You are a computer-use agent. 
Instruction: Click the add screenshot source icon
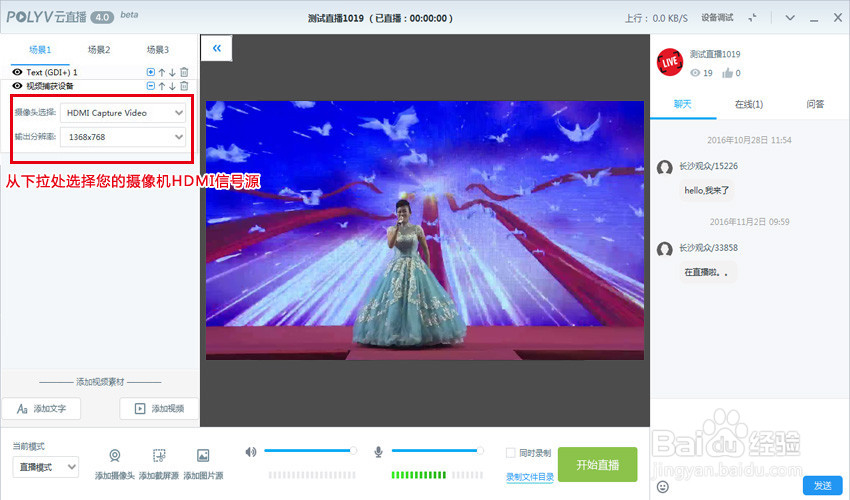[159, 456]
